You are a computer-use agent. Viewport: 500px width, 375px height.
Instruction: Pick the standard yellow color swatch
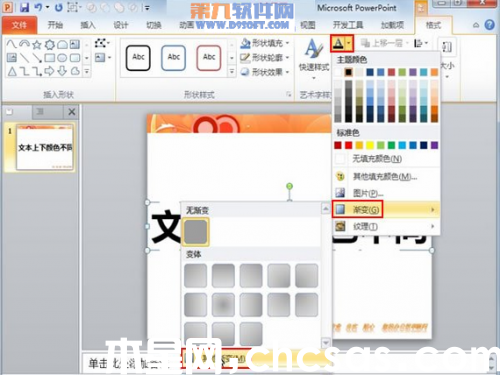370,145
